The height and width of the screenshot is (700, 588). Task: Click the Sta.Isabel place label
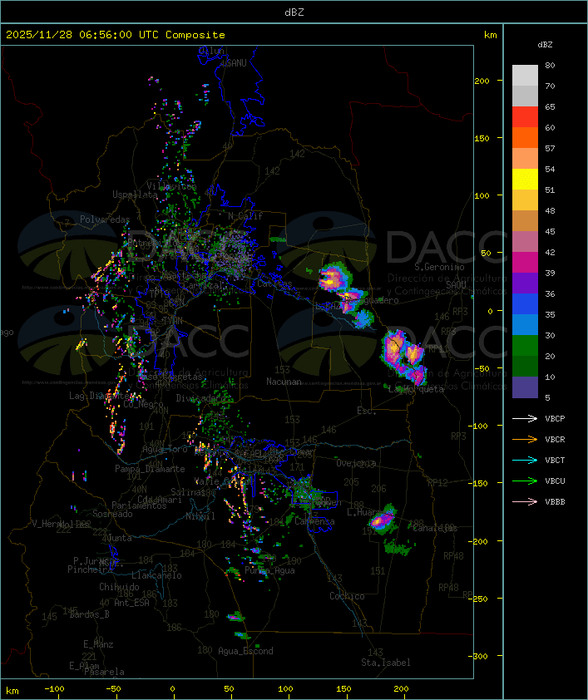[x=386, y=663]
